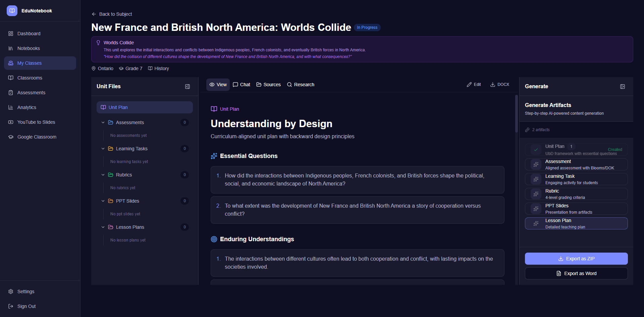The image size is (644, 317).
Task: Open the YouTube to Slides tool
Action: pyautogui.click(x=36, y=122)
